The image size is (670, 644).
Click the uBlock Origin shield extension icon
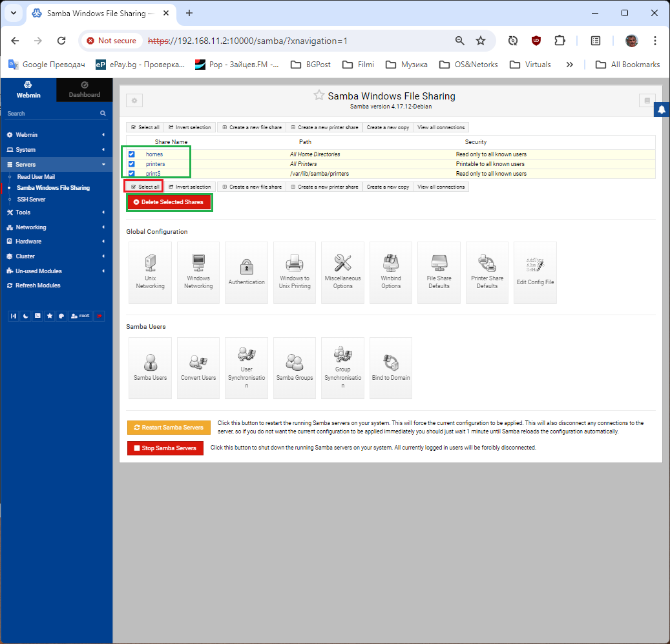536,41
